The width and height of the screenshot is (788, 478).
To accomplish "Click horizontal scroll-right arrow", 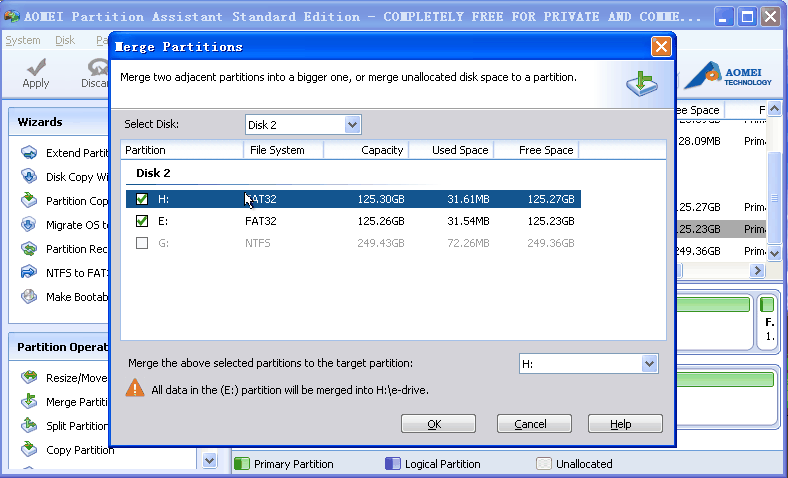I will pos(757,271).
